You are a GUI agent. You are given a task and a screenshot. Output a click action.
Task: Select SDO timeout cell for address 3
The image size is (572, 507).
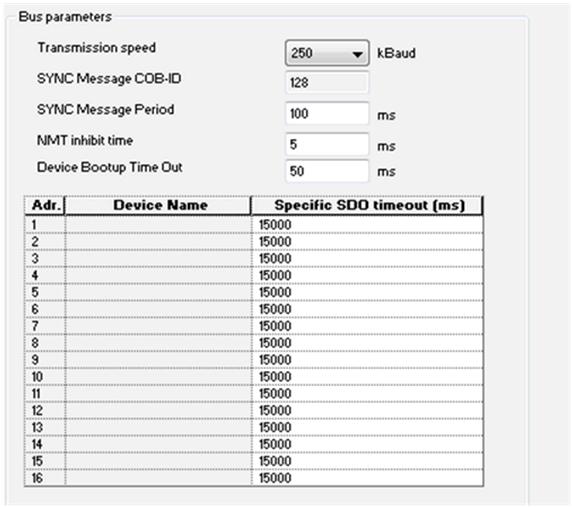coord(367,259)
